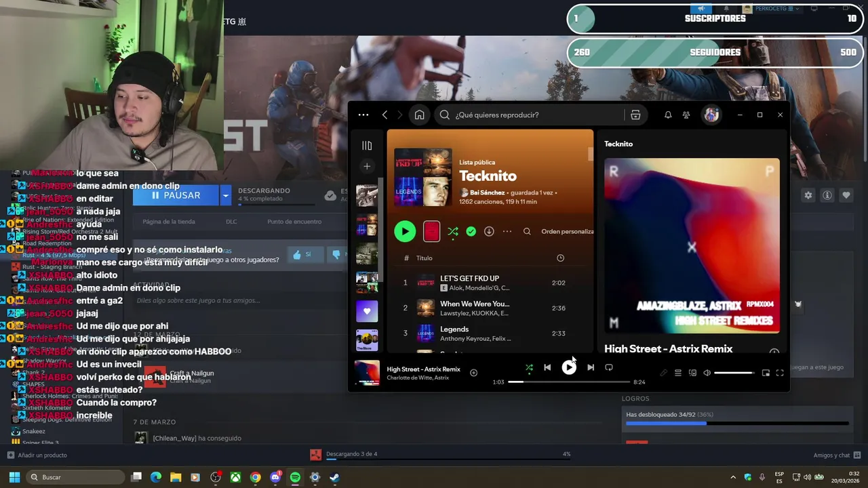The image size is (868, 488).
Task: Expand dropdown arrow next to PAUSAR
Action: point(226,195)
